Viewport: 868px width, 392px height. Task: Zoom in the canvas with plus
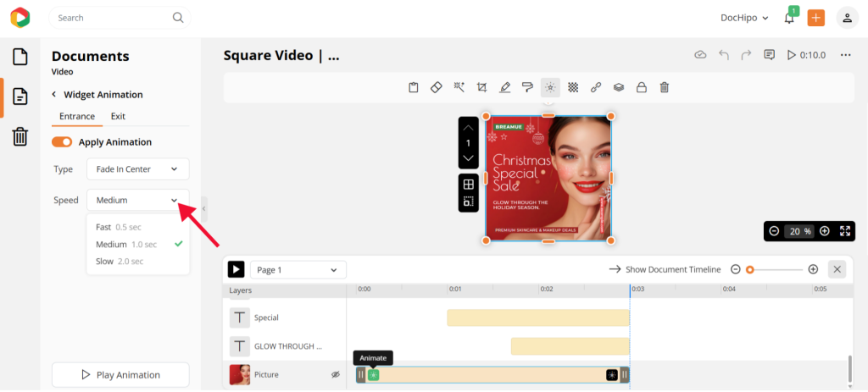[824, 231]
